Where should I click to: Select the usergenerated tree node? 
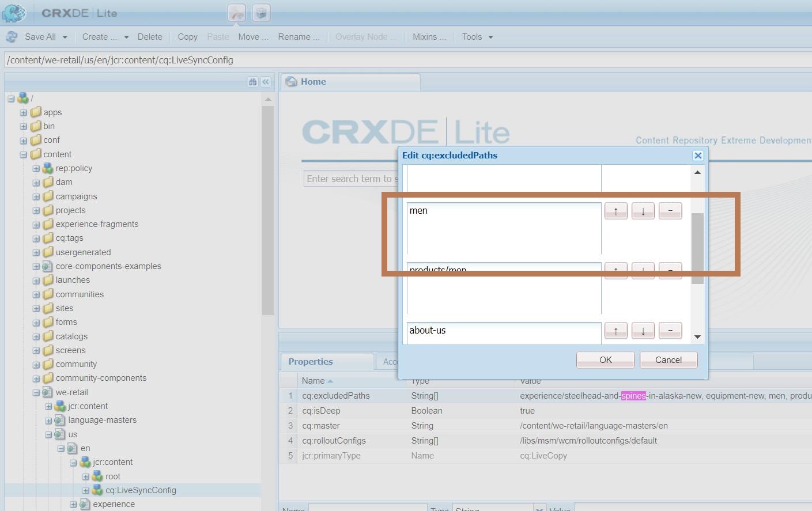pyautogui.click(x=83, y=252)
